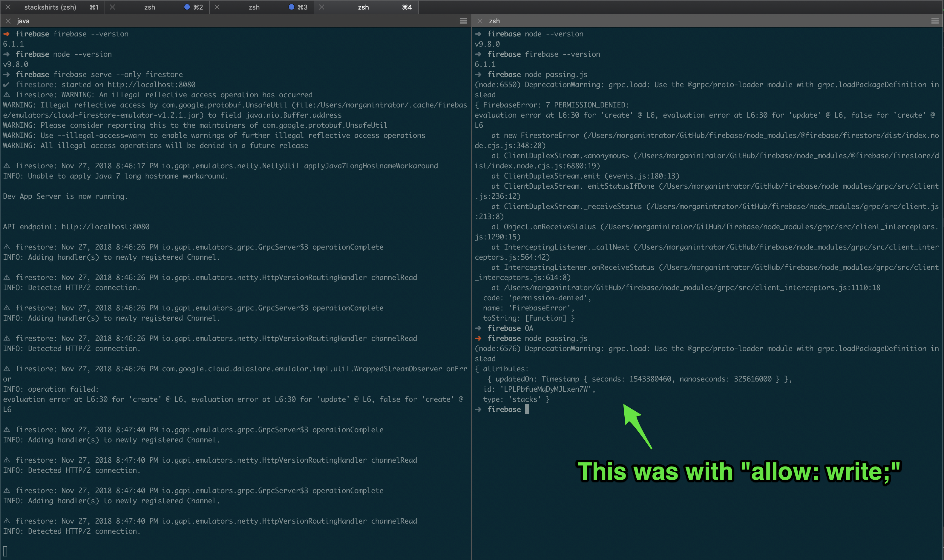Click the 'zsh' title on the right pane
The height and width of the screenshot is (560, 944).
pyautogui.click(x=495, y=21)
